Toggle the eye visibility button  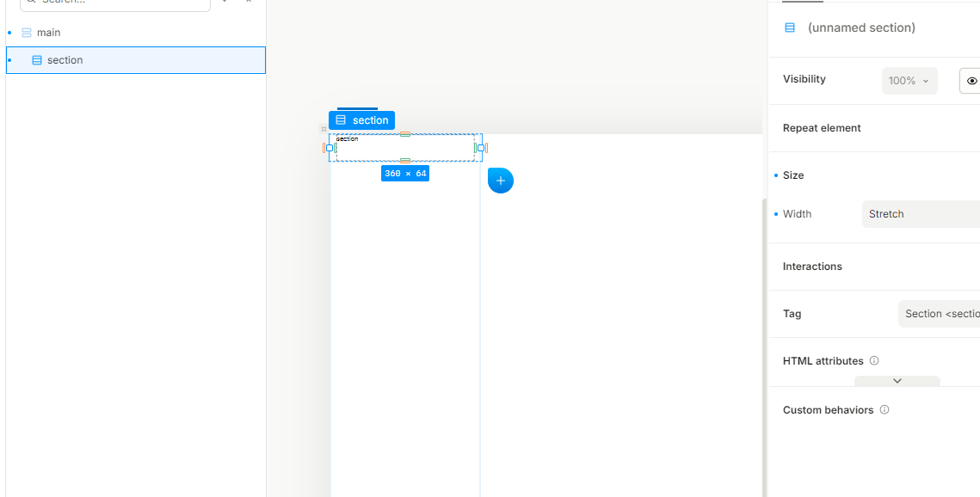coord(971,81)
